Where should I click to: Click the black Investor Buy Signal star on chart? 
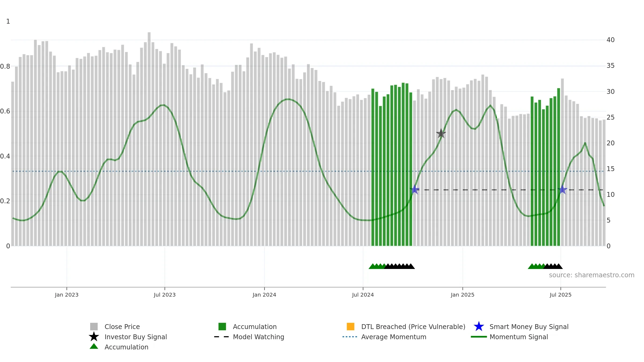pyautogui.click(x=441, y=134)
